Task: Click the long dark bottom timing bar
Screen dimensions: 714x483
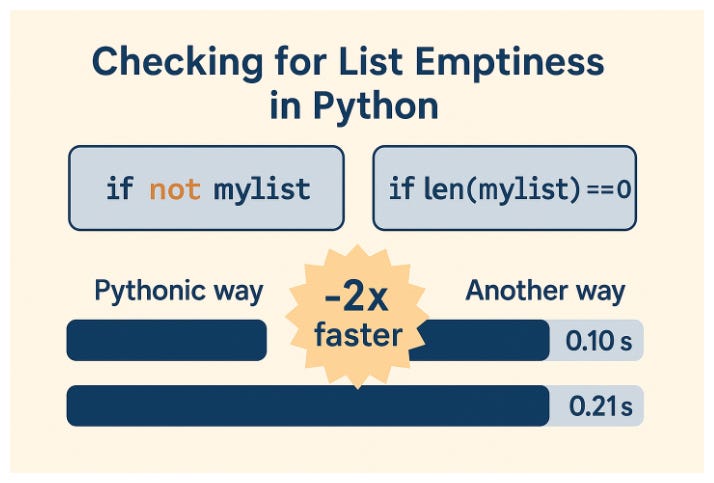Action: 307,405
